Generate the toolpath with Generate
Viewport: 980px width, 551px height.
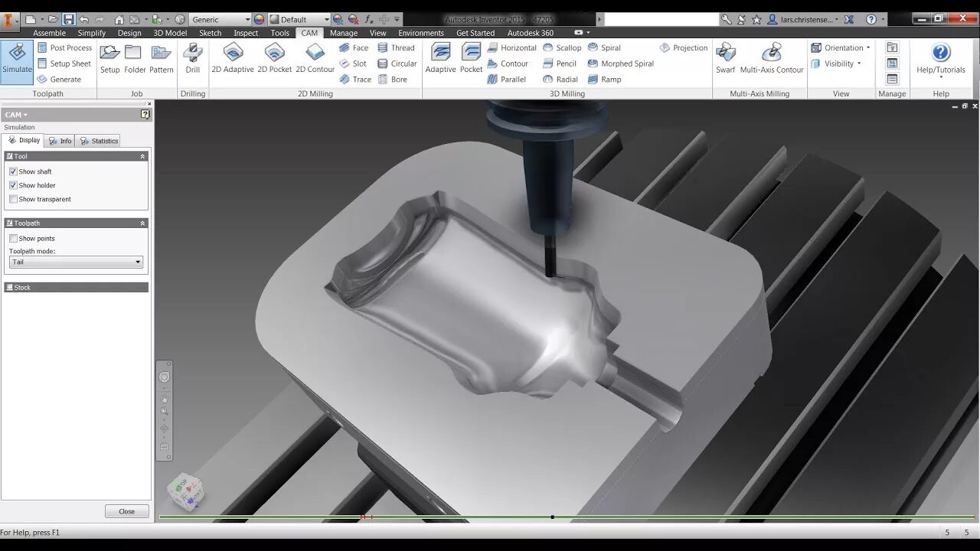pos(59,80)
